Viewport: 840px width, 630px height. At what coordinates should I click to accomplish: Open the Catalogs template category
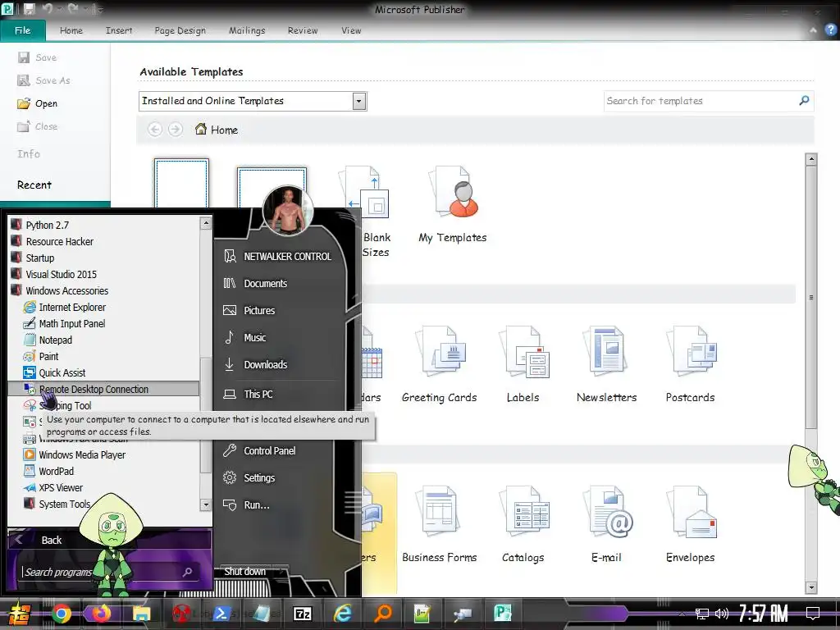(x=523, y=523)
